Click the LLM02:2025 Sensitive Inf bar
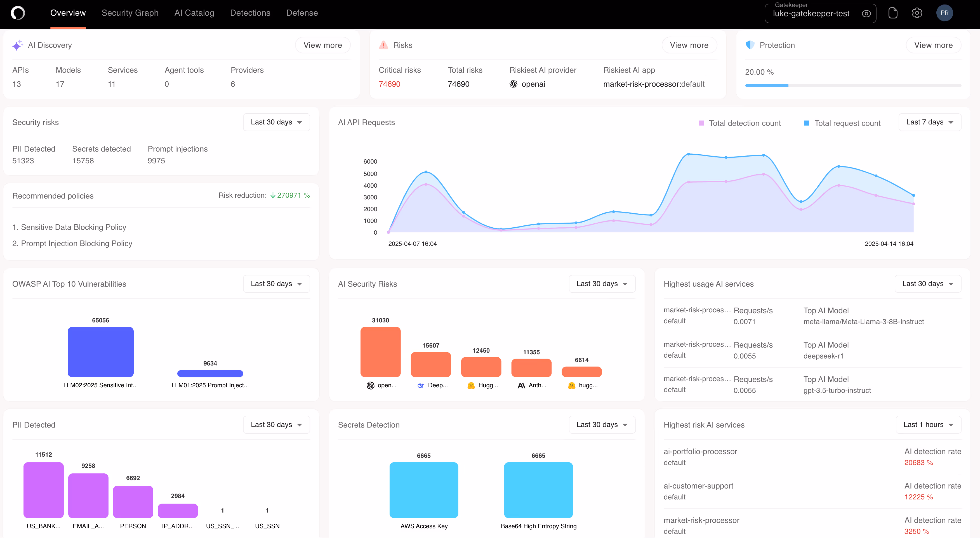The width and height of the screenshot is (980, 538). [x=100, y=352]
